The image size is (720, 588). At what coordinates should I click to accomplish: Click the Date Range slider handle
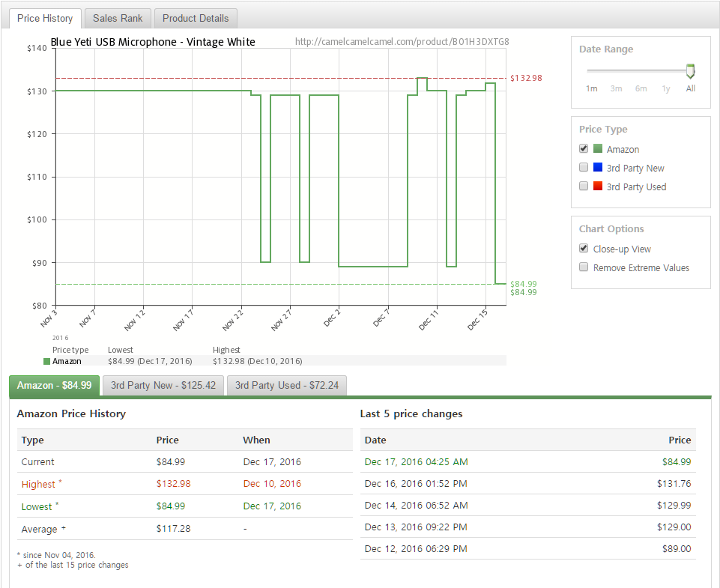pyautogui.click(x=690, y=71)
